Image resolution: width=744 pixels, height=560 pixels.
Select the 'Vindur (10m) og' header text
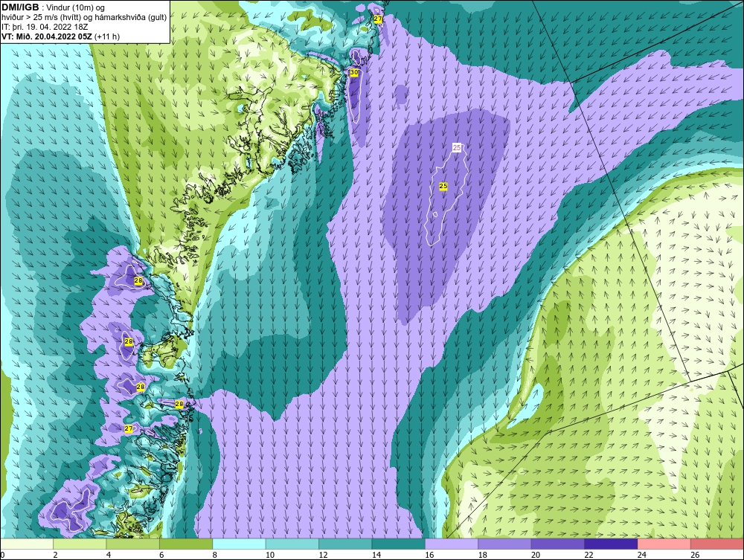[75, 7]
